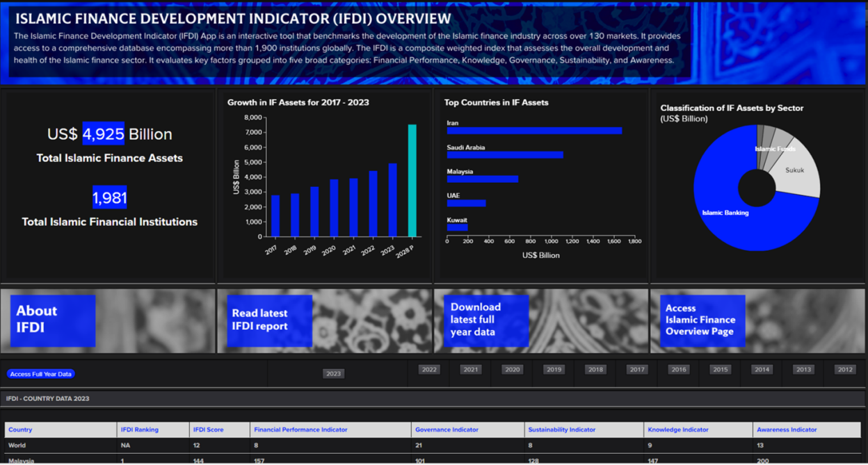Switch to the 2020 year filter
This screenshot has width=868, height=465.
pos(512,369)
